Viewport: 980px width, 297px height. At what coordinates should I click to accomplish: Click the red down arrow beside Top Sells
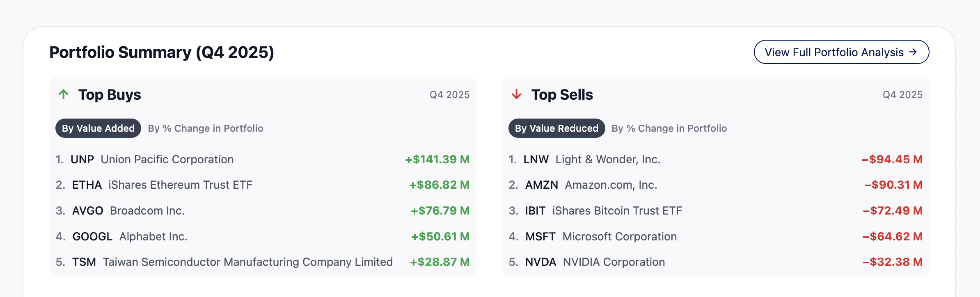point(516,95)
